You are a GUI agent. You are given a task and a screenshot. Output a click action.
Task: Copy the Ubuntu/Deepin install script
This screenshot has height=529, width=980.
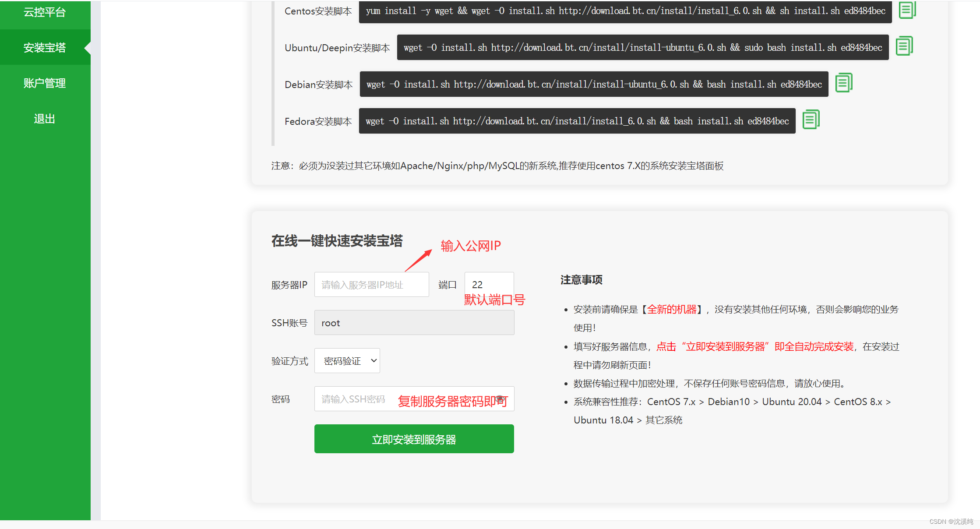pos(903,46)
